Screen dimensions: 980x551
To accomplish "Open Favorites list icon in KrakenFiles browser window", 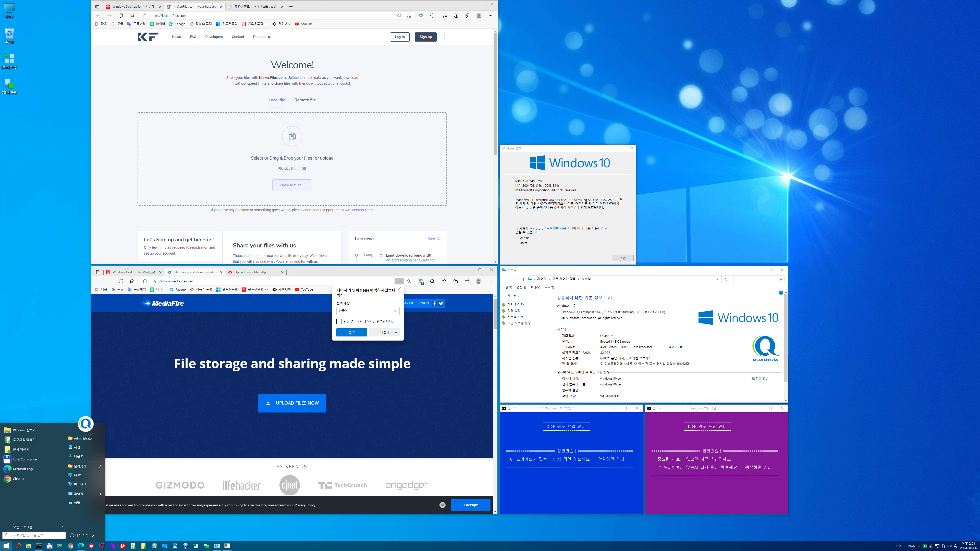I will 444,16.
